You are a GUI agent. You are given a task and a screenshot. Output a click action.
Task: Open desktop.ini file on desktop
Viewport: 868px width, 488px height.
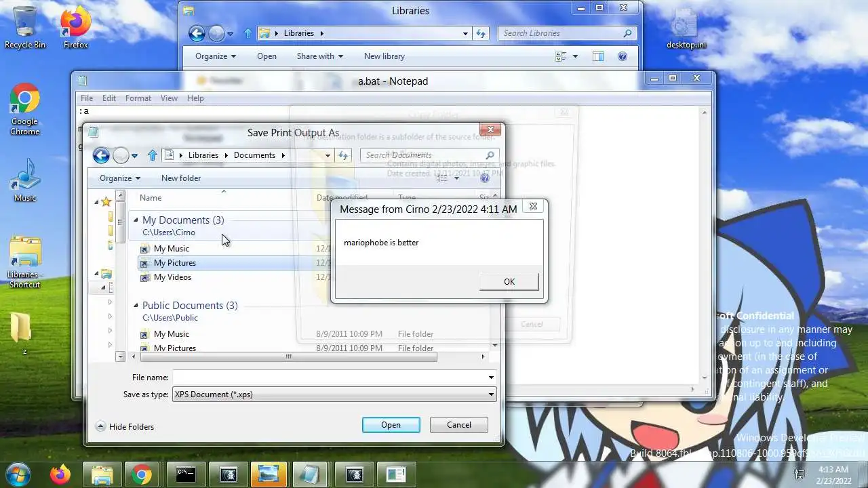[686, 27]
